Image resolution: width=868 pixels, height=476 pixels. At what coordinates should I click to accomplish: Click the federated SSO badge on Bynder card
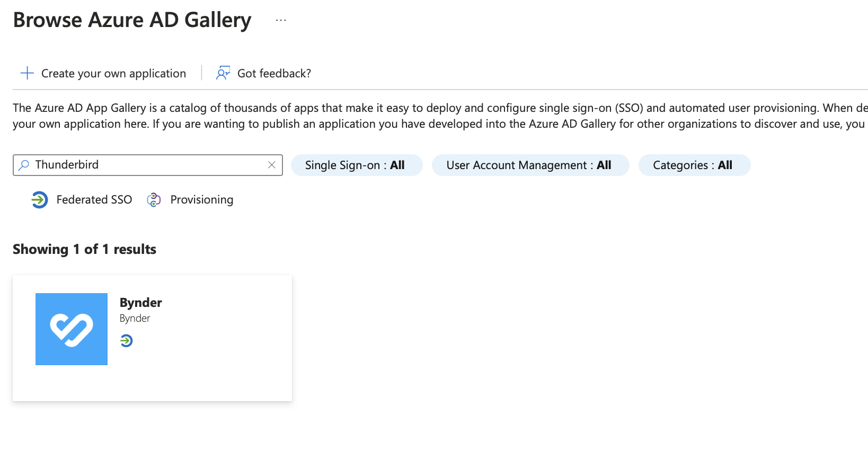tap(127, 341)
